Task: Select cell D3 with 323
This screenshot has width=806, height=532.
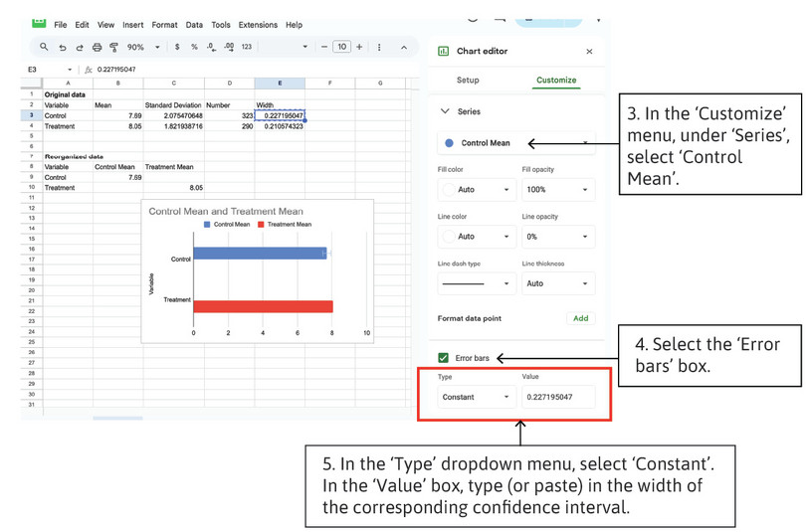Action: [x=229, y=115]
